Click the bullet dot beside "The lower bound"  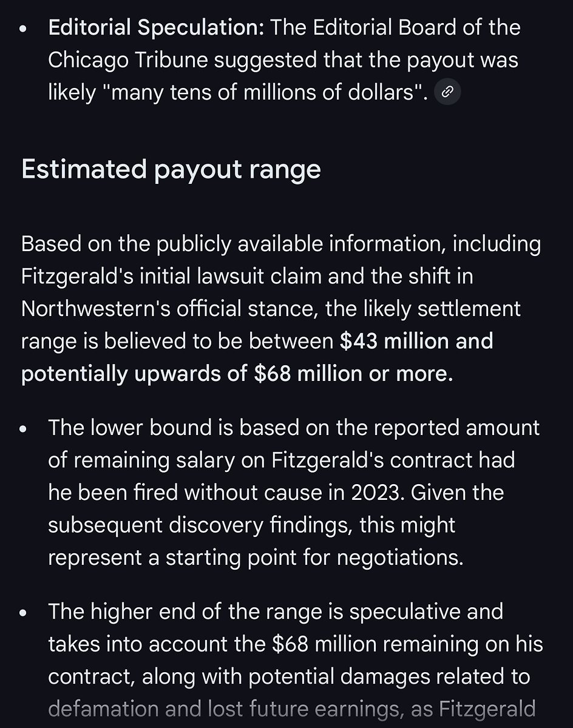pos(23,428)
